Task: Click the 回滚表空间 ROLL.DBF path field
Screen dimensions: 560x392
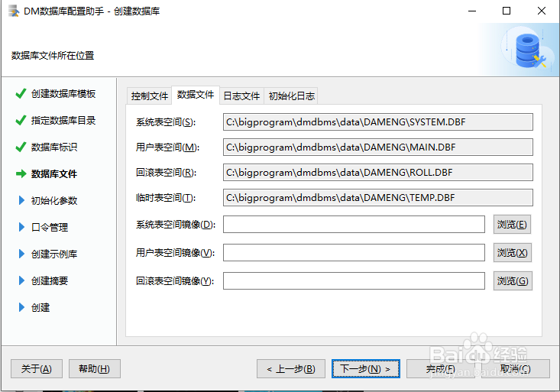Action: 378,172
